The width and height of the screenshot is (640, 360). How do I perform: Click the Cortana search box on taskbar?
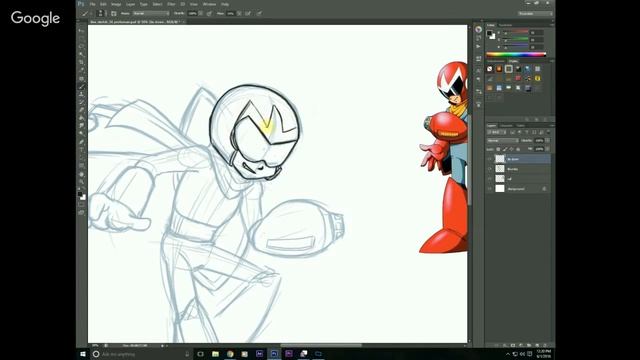tap(141, 354)
